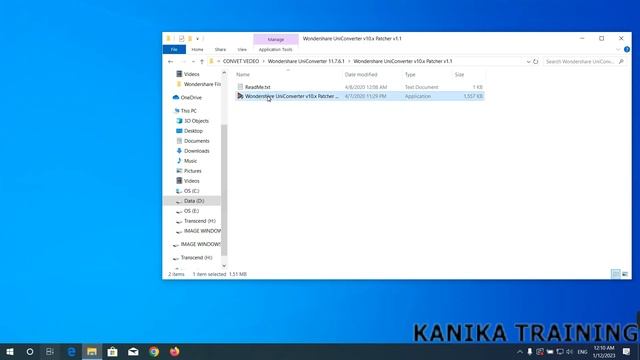This screenshot has height=360, width=640.
Task: Click the ENG language indicator
Action: tap(582, 352)
